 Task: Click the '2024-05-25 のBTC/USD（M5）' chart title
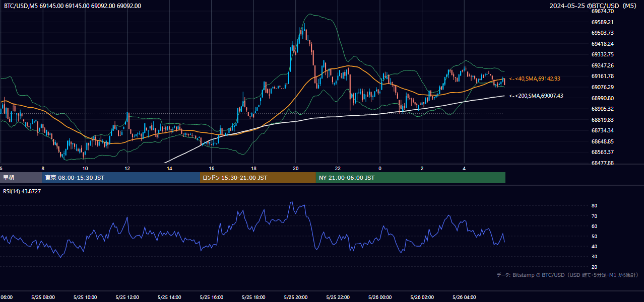594,6
